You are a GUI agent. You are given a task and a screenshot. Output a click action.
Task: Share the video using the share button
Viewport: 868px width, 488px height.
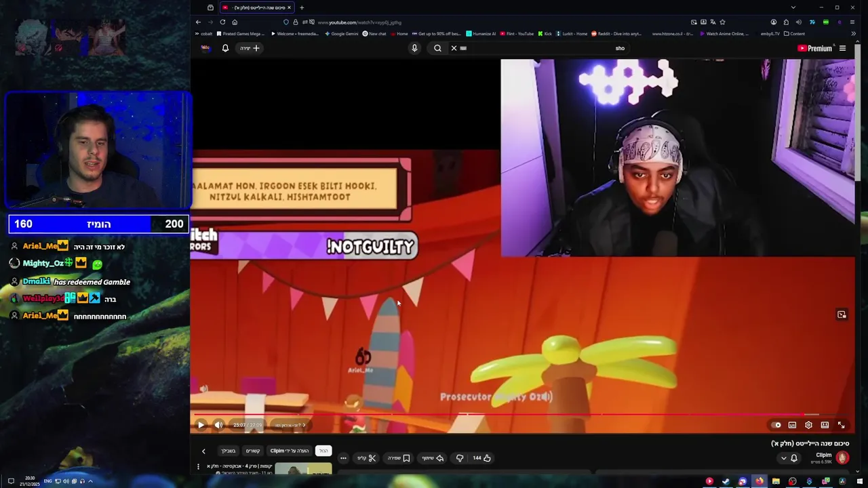tap(433, 458)
